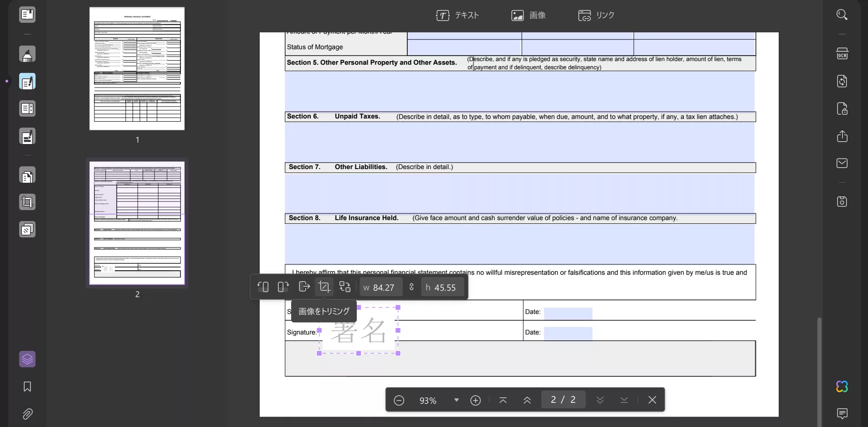Click the page number field 2 / 2
This screenshot has width=868, height=427.
[x=563, y=400]
